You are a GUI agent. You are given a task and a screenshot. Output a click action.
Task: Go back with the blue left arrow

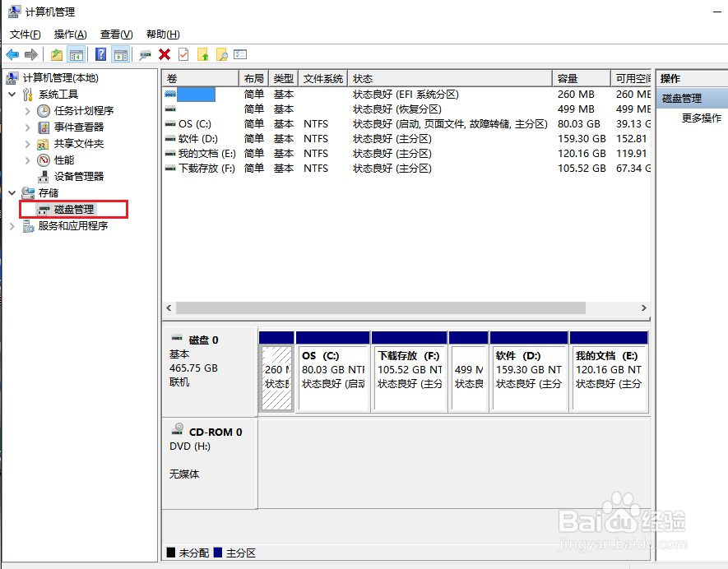(12, 55)
